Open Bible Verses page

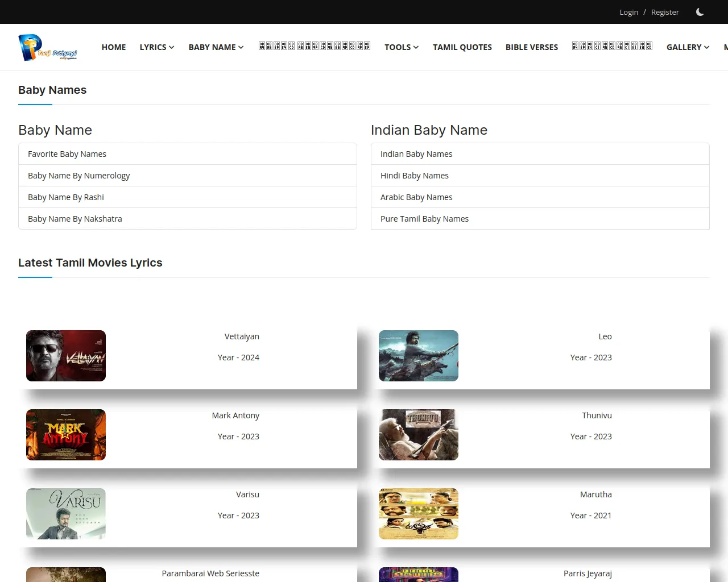tap(532, 47)
